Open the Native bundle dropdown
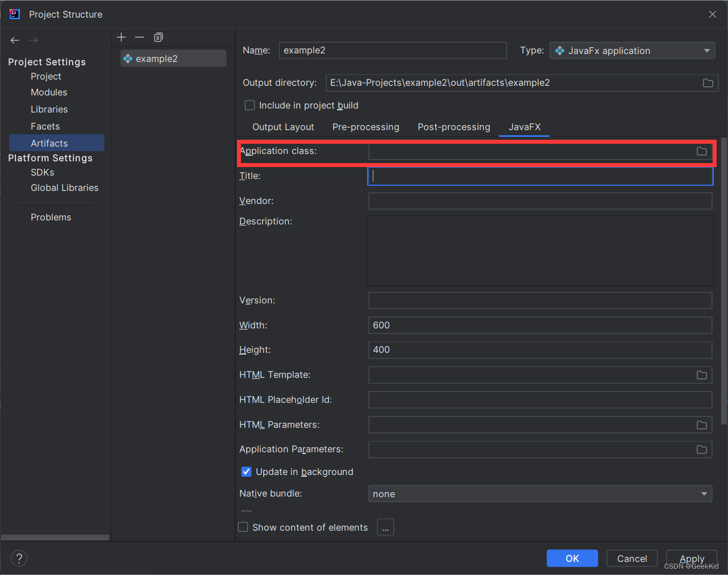This screenshot has height=575, width=728. (540, 494)
